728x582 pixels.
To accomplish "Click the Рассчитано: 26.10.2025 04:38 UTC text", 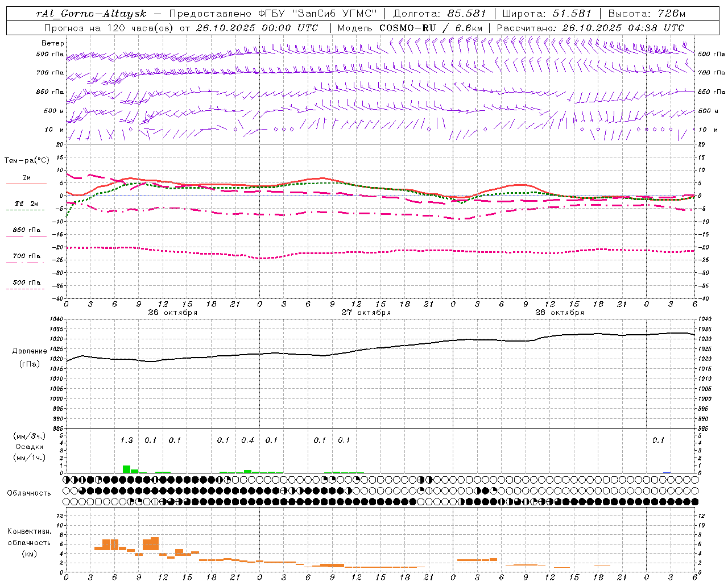I will coord(590,28).
